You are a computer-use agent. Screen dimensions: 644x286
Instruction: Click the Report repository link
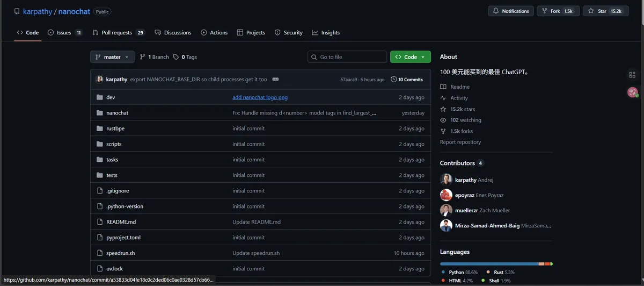pyautogui.click(x=460, y=142)
